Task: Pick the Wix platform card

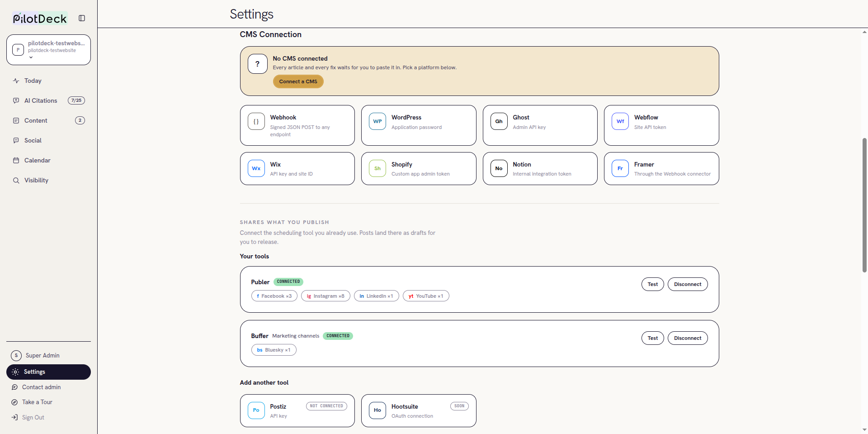Action: pos(297,168)
